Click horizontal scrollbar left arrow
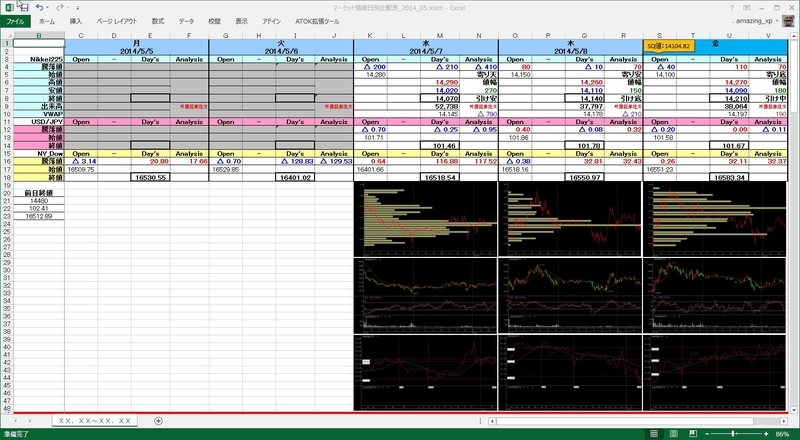Image resolution: width=800 pixels, height=440 pixels. pyautogui.click(x=492, y=421)
